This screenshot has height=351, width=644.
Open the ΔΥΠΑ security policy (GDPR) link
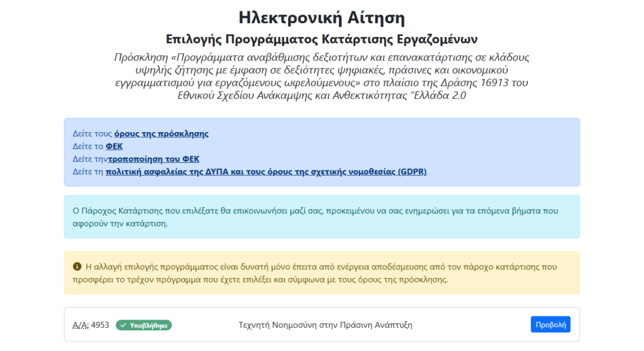click(x=265, y=172)
